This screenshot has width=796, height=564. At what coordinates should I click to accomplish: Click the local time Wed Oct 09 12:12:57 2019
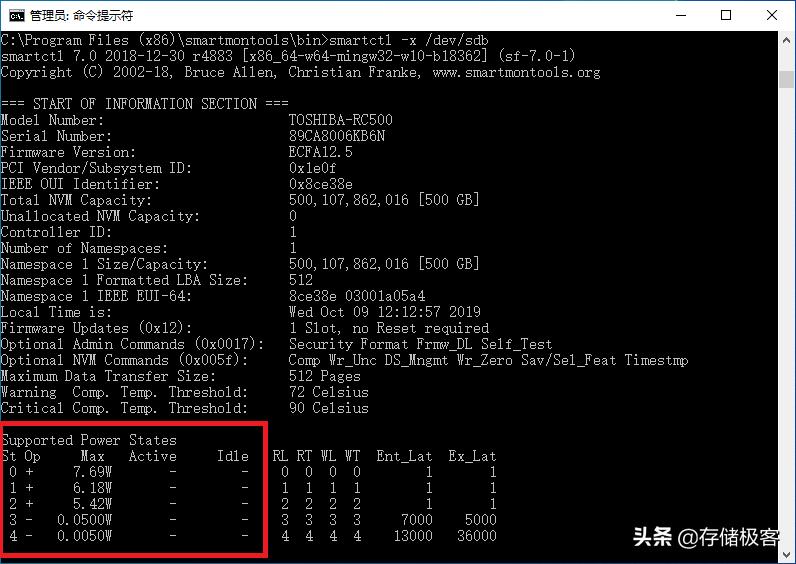(385, 311)
